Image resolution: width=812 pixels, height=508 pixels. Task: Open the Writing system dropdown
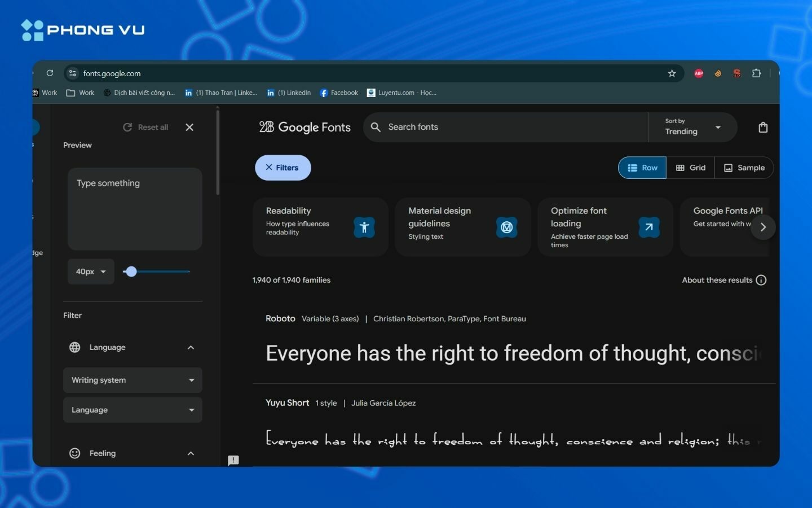pyautogui.click(x=133, y=380)
